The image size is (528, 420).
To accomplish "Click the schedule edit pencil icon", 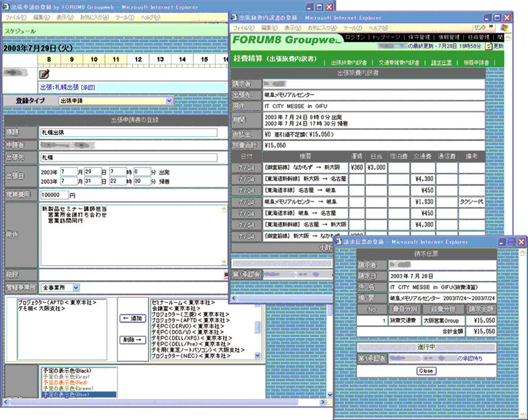I will pyautogui.click(x=44, y=74).
